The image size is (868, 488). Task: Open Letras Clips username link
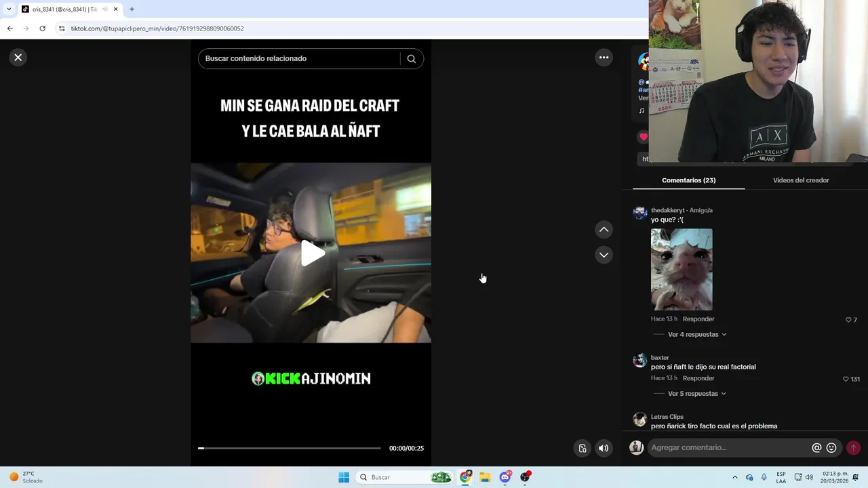[x=667, y=417]
